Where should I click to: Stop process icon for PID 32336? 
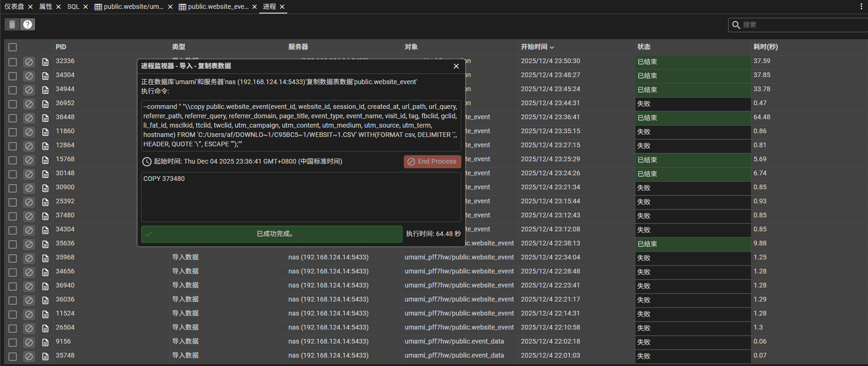pyautogui.click(x=29, y=62)
